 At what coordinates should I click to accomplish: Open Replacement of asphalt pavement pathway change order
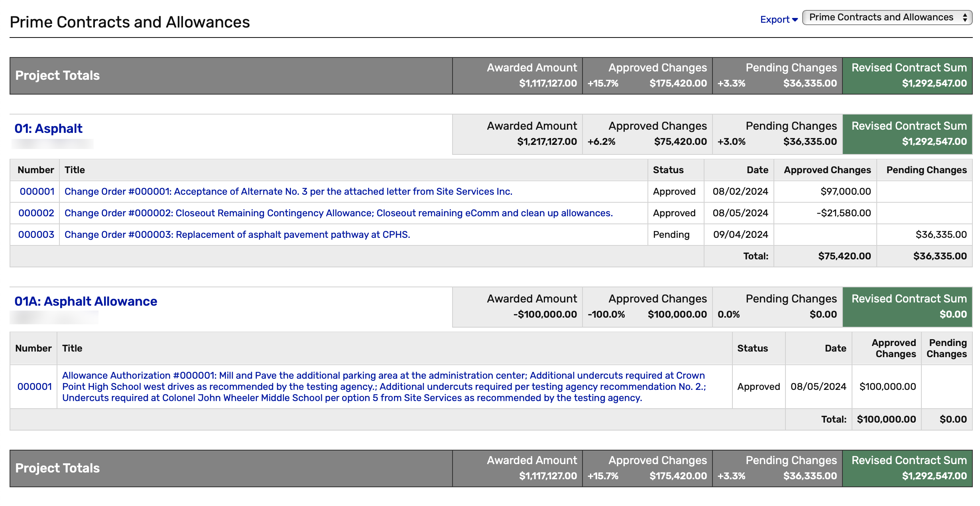237,235
